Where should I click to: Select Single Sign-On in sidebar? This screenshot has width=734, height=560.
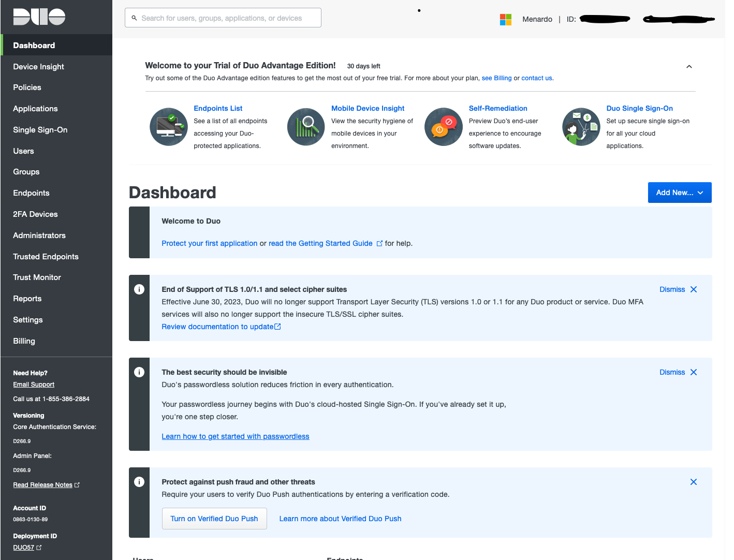[x=57, y=130]
